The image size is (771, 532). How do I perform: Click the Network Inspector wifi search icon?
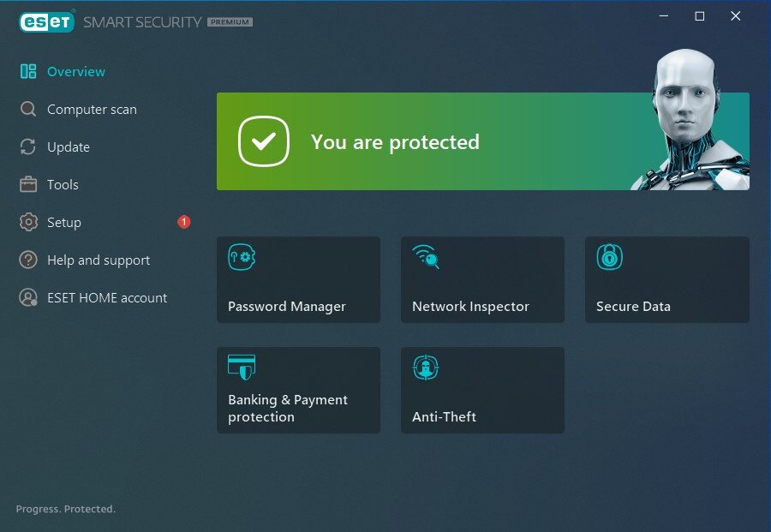click(x=425, y=257)
